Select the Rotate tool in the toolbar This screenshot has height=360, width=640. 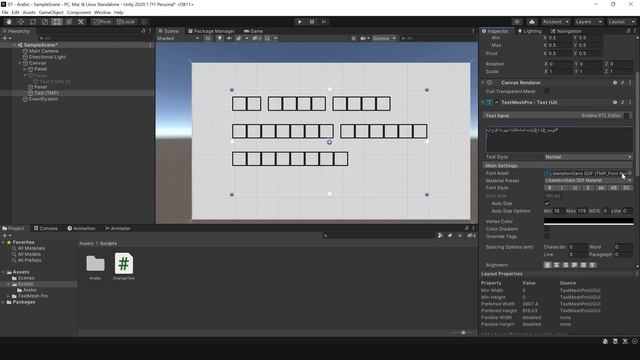(33, 22)
